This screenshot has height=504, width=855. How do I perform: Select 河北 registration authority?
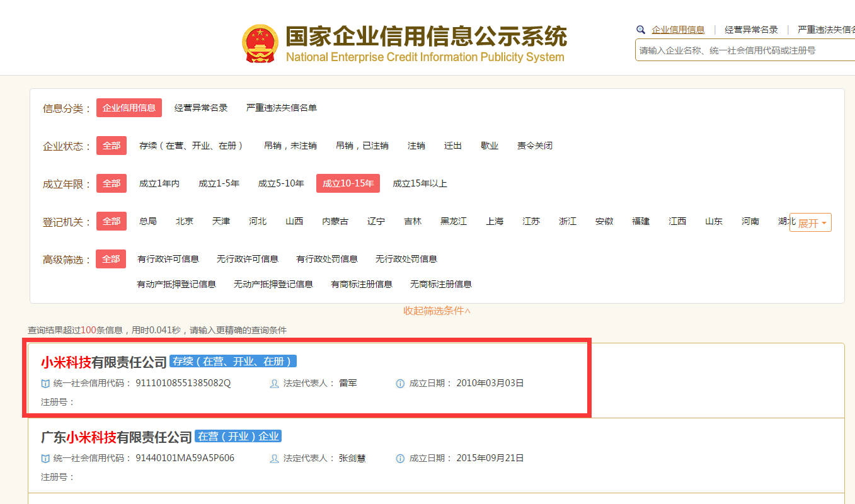click(258, 221)
